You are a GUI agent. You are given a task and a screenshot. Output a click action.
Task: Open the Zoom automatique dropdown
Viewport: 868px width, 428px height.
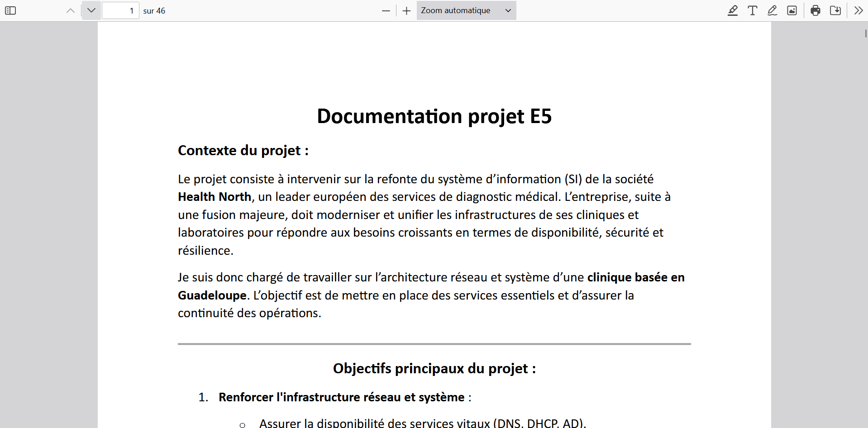click(466, 10)
